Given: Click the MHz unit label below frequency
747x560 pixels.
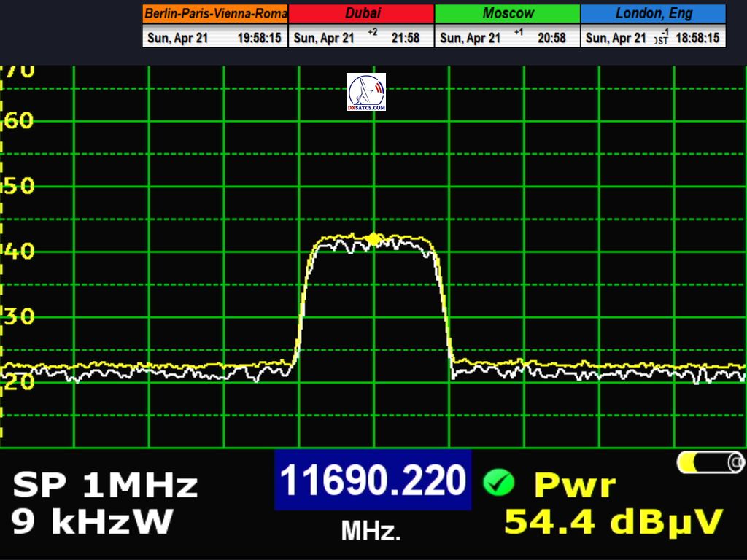Looking at the screenshot, I should (371, 531).
